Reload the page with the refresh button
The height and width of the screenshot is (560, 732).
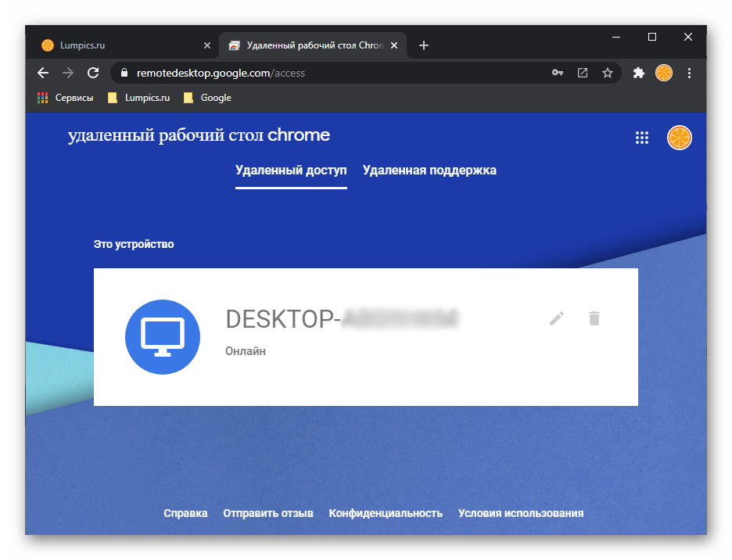pyautogui.click(x=93, y=73)
